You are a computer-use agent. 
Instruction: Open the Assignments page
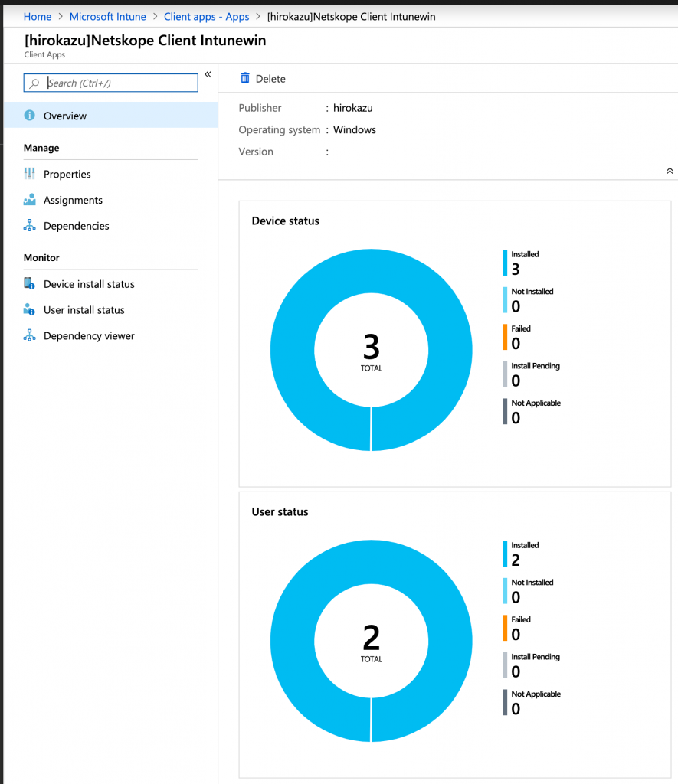coord(73,200)
